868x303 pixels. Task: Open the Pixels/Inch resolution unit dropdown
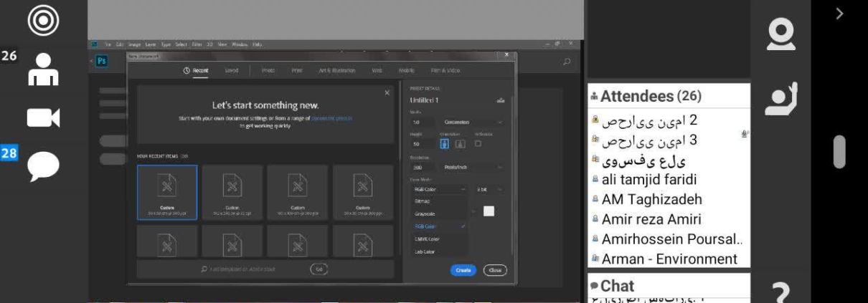coord(473,167)
